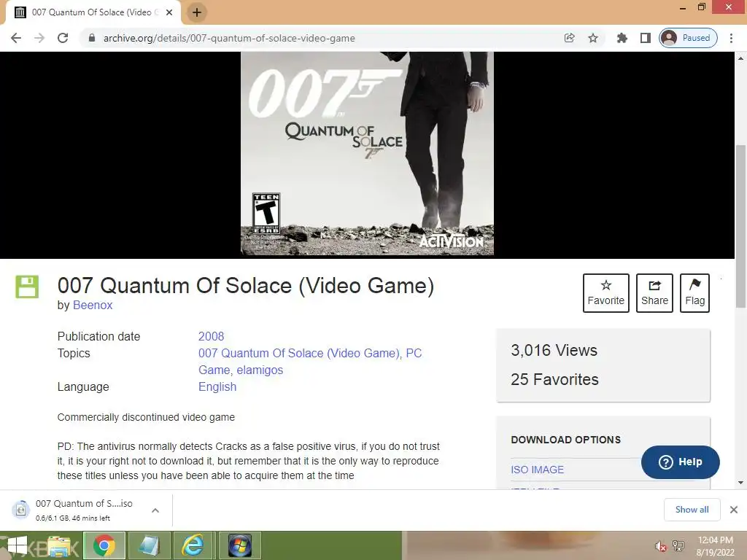Open a new browser tab
This screenshot has width=747, height=560.
(x=197, y=12)
